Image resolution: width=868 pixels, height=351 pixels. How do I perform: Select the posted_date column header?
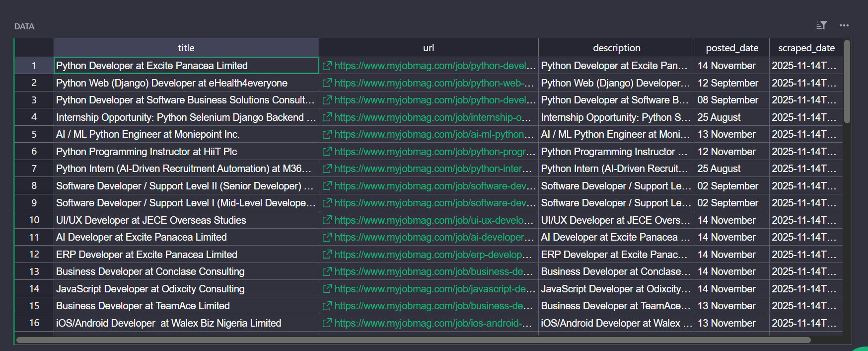click(732, 48)
